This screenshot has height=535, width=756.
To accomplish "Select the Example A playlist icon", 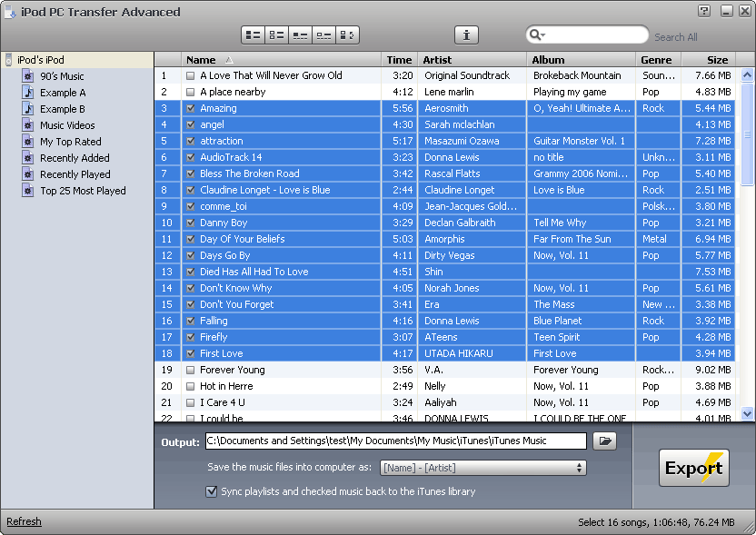I will pos(28,93).
